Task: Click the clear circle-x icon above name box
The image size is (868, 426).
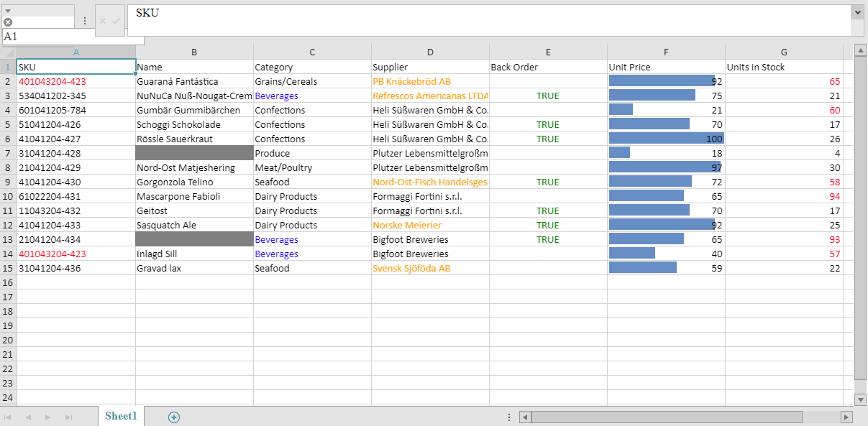Action: [x=8, y=22]
